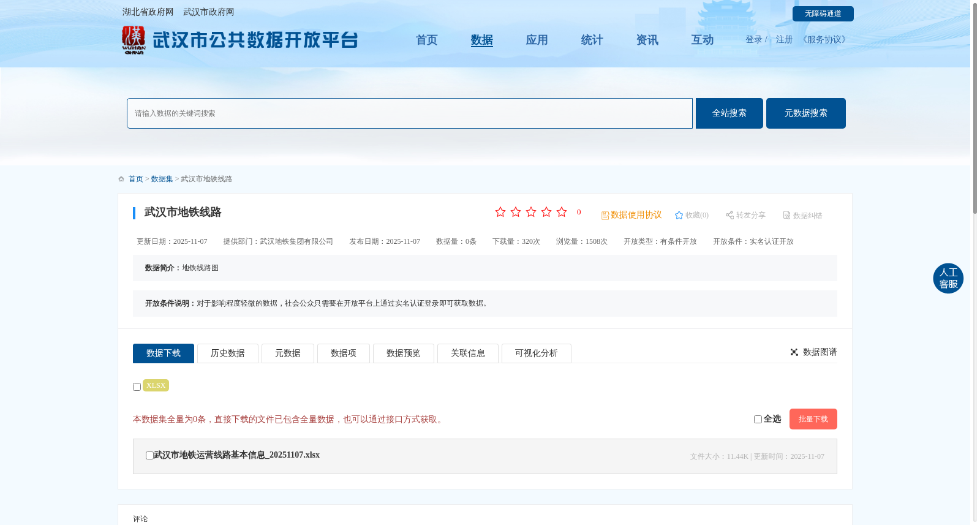
Task: Click 下载量：320次 text
Action: (x=516, y=241)
